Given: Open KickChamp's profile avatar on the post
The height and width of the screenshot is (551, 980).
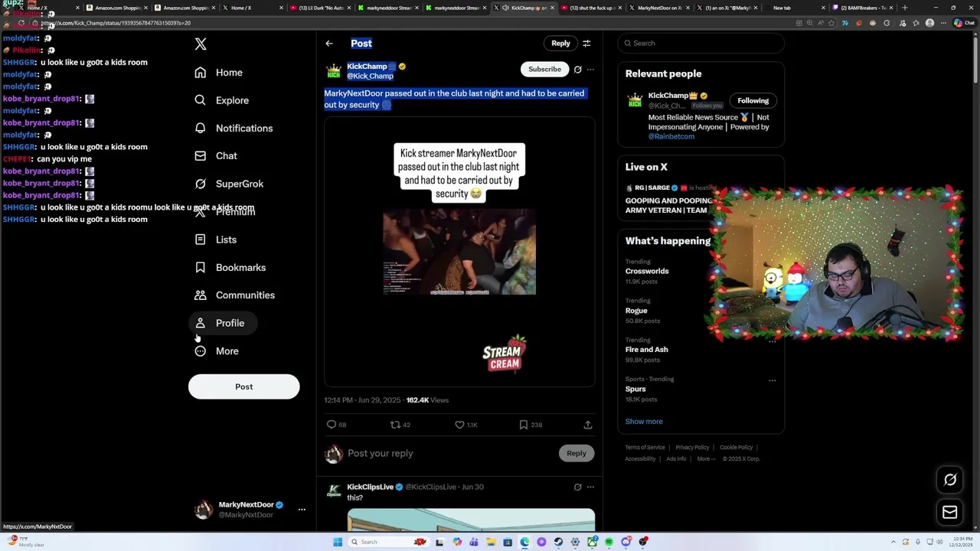Looking at the screenshot, I should 334,71.
